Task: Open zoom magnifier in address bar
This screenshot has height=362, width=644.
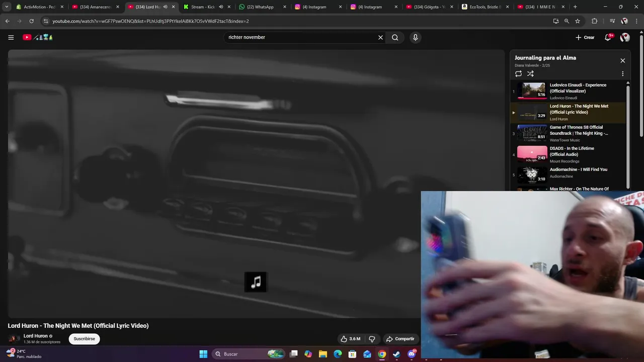Action: click(x=567, y=21)
